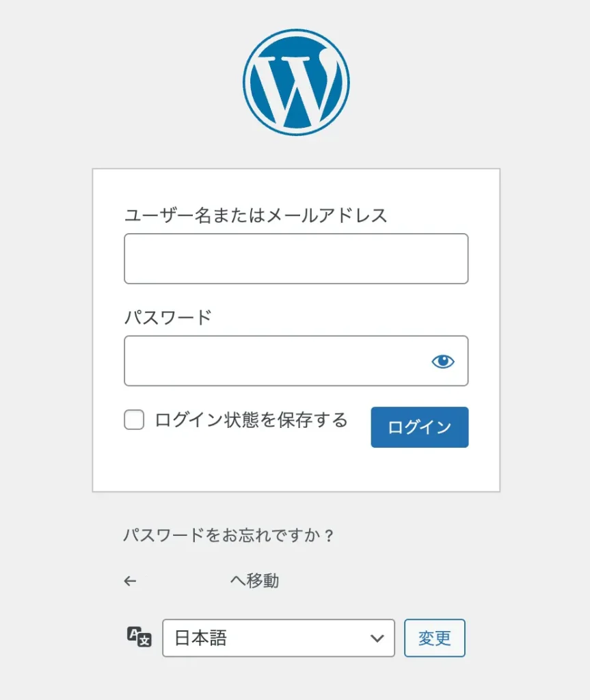Focus the ユーザー名またはメールアドレス input field
590x700 pixels.
click(x=296, y=258)
